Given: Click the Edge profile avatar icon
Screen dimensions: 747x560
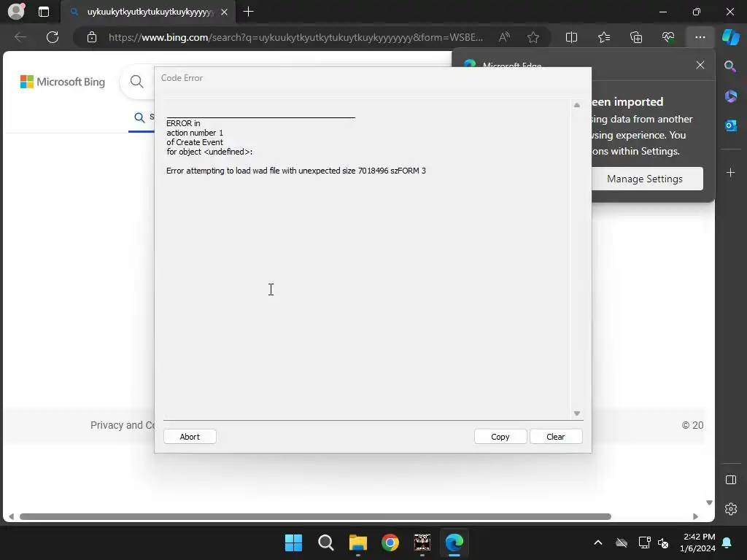Looking at the screenshot, I should (x=16, y=12).
